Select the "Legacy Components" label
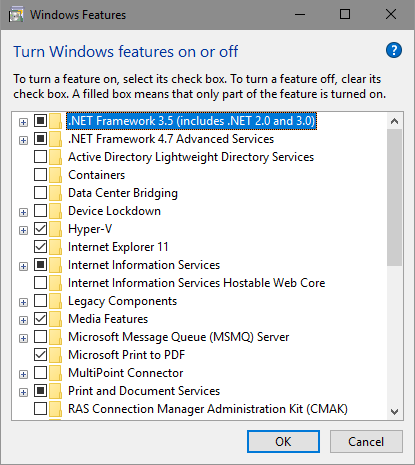The width and height of the screenshot is (415, 465). [x=122, y=301]
